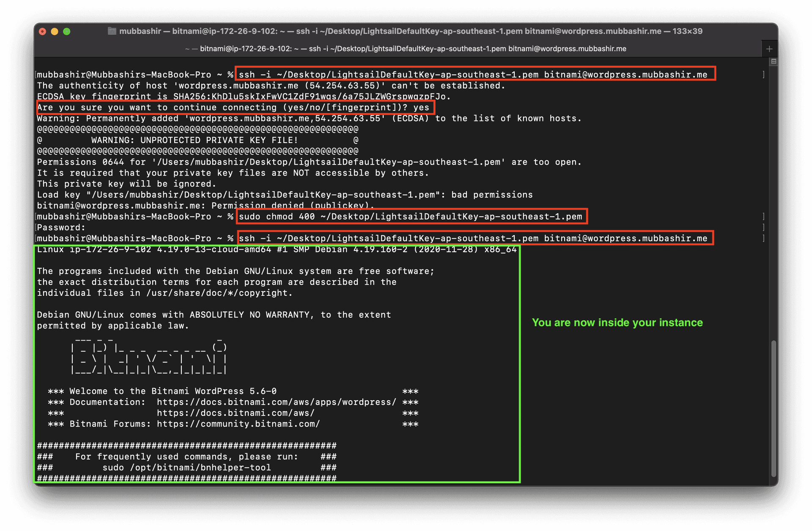Click the window title text in title bar
Screen dimensions: 812x531
(411, 31)
